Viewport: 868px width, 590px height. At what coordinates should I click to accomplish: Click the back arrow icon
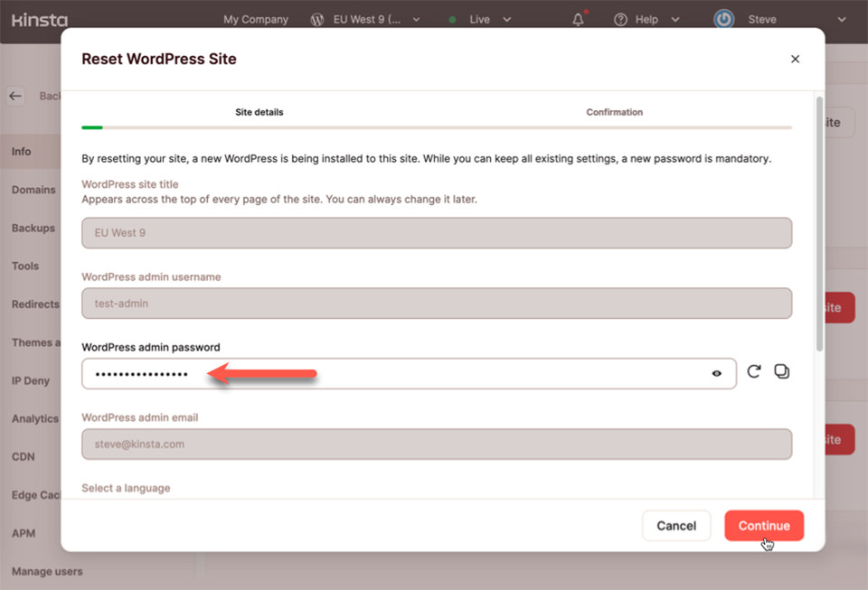[x=14, y=95]
